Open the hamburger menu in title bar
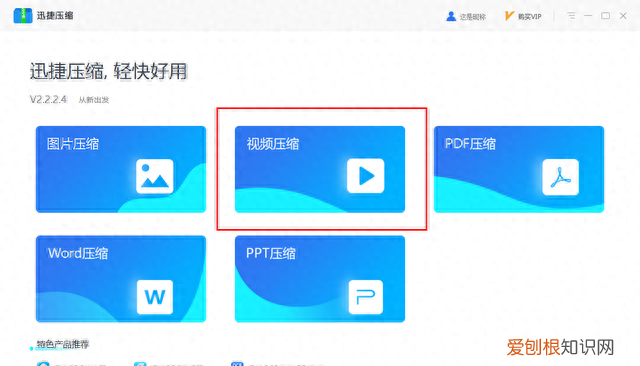 (571, 16)
